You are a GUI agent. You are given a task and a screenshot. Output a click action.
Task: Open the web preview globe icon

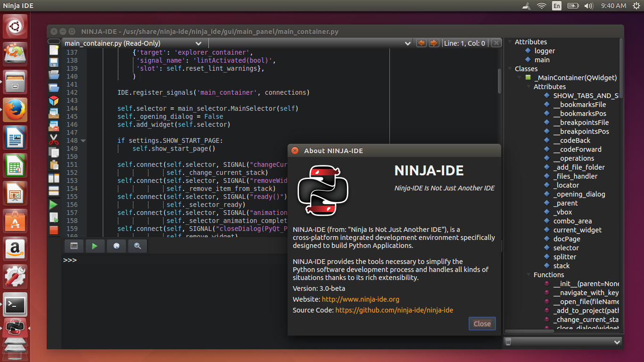pos(116,246)
